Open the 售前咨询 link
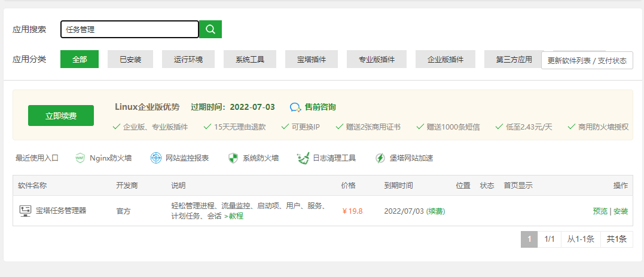644x277 pixels. click(320, 107)
